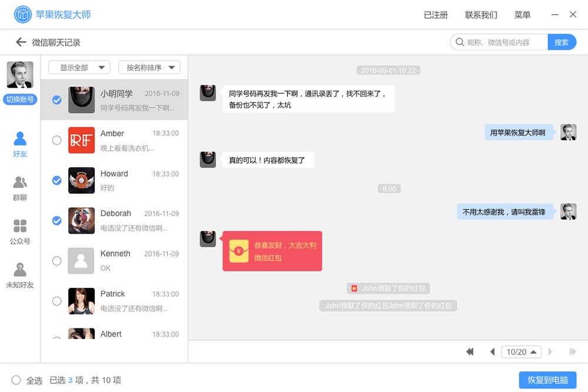Click the red packet envelope icon in message
588x392 pixels.
(239, 251)
